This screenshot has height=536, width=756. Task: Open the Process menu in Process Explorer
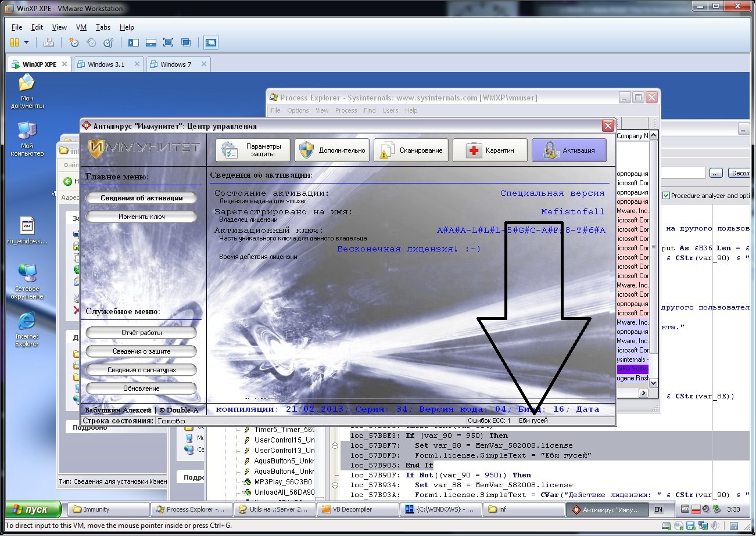(346, 110)
